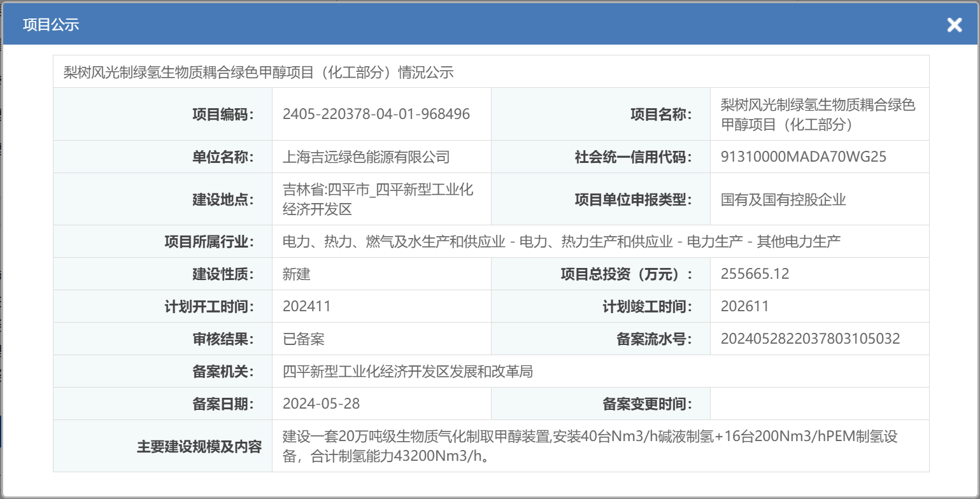Image resolution: width=980 pixels, height=499 pixels.
Task: Click the 备案变更时间 label
Action: tap(648, 404)
